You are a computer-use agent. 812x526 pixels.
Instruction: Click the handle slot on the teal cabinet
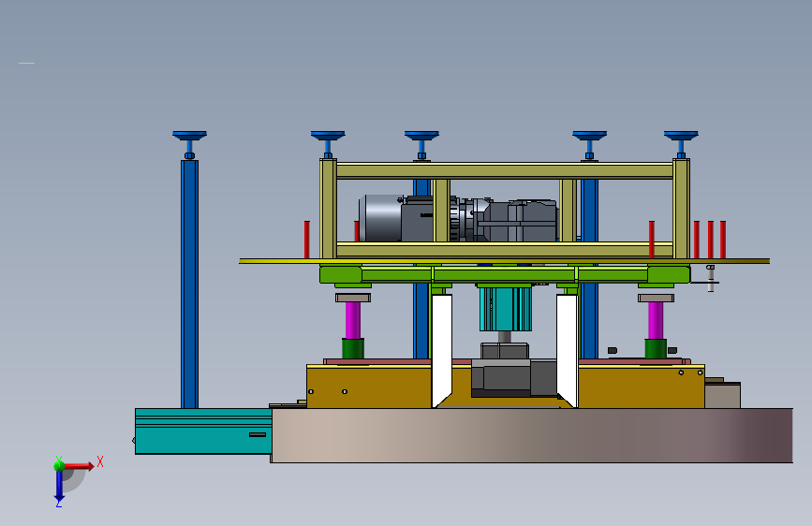pyautogui.click(x=258, y=434)
